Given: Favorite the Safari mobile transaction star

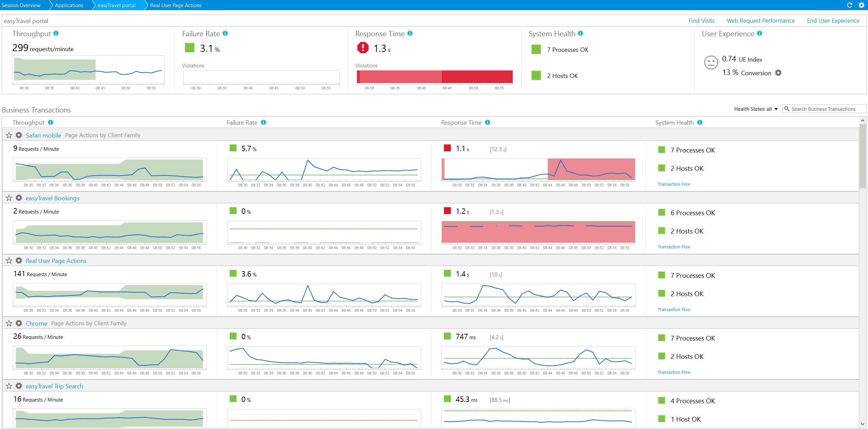Looking at the screenshot, I should [x=9, y=135].
